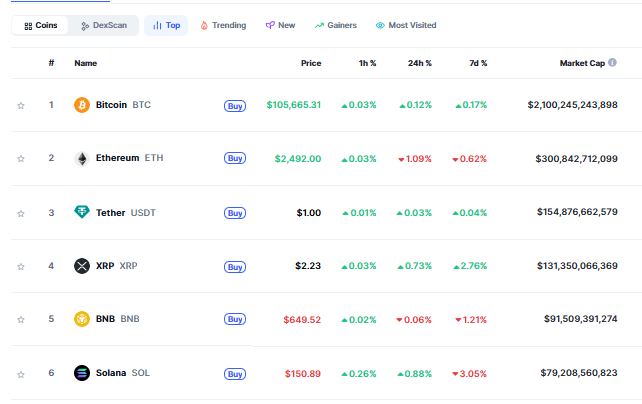642x404 pixels.
Task: Click the Solana coin logo
Action: pyautogui.click(x=82, y=373)
